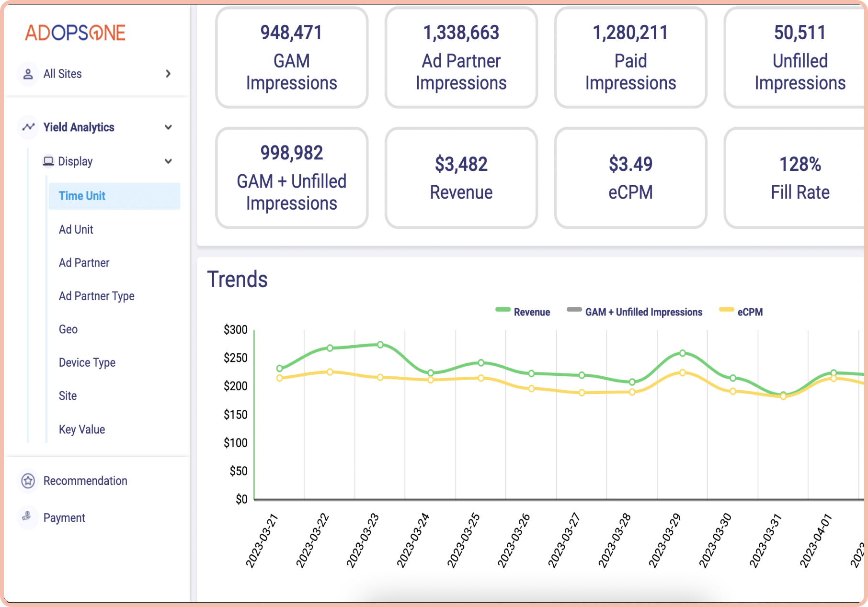868x607 pixels.
Task: Select the Time Unit menu item
Action: point(82,196)
